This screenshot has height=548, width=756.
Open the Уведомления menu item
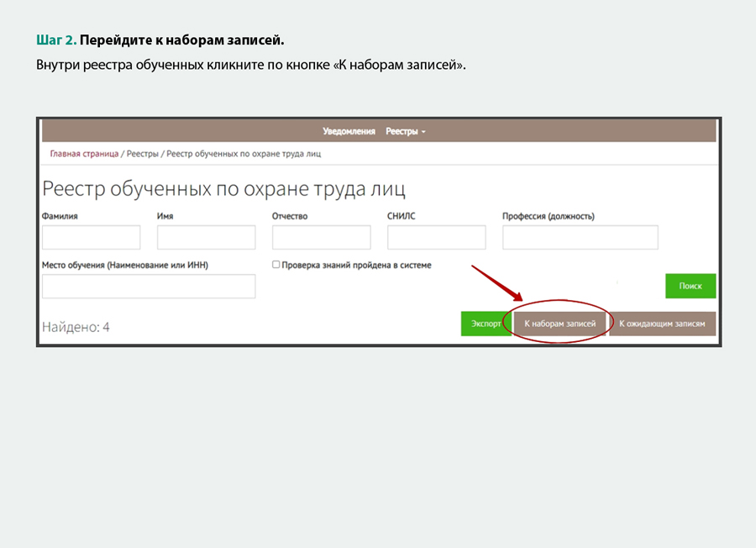coord(349,132)
